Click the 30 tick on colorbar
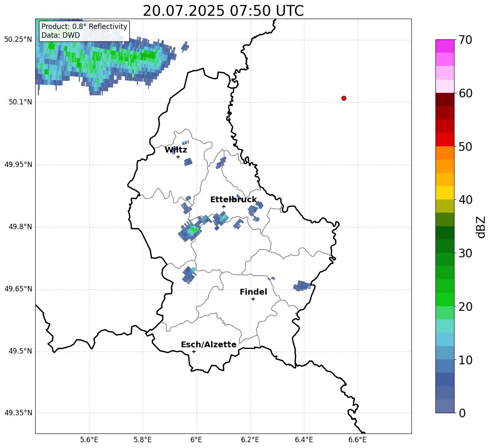This screenshot has height=448, width=491. (465, 253)
